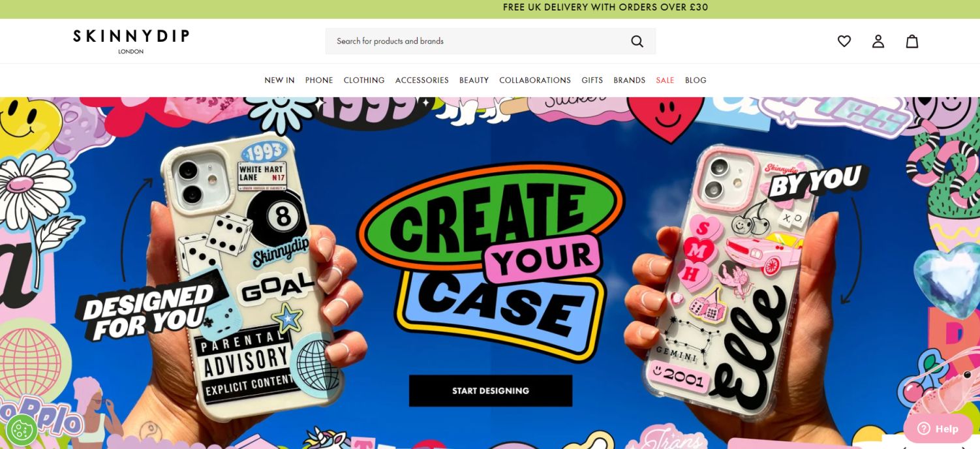Screen dimensions: 980x449
Task: Visit the Sale section
Action: pos(665,80)
